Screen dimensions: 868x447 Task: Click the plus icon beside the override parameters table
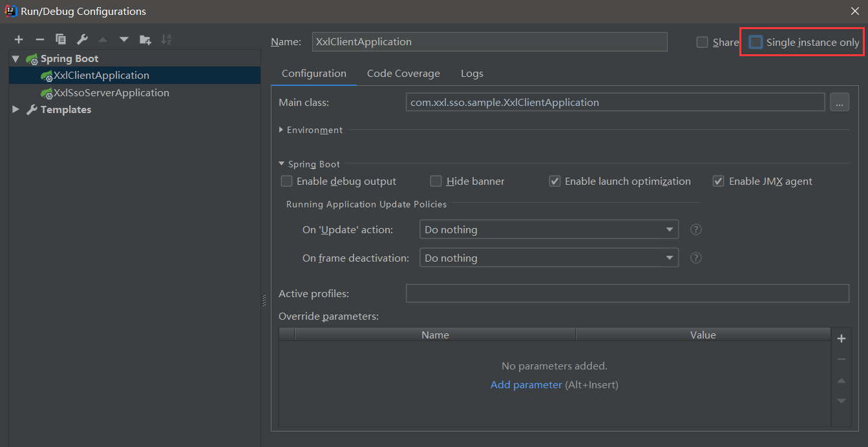pyautogui.click(x=842, y=338)
